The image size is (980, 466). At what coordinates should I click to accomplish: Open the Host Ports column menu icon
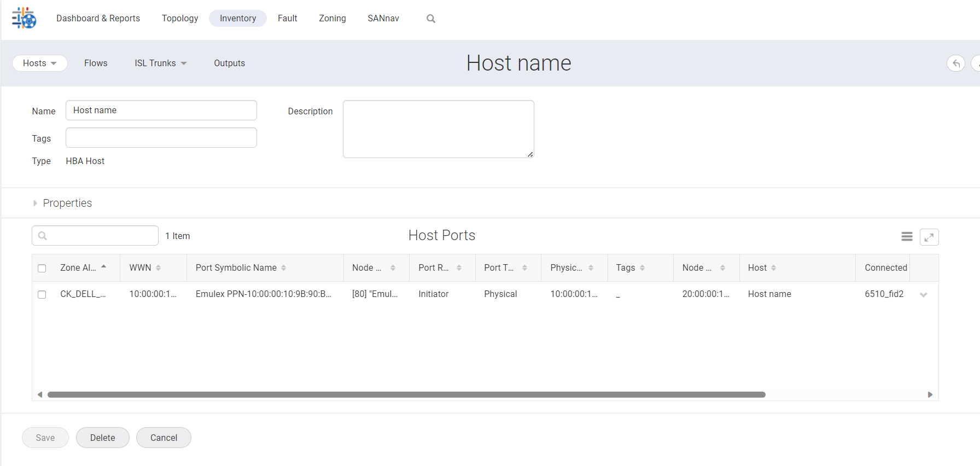[907, 236]
